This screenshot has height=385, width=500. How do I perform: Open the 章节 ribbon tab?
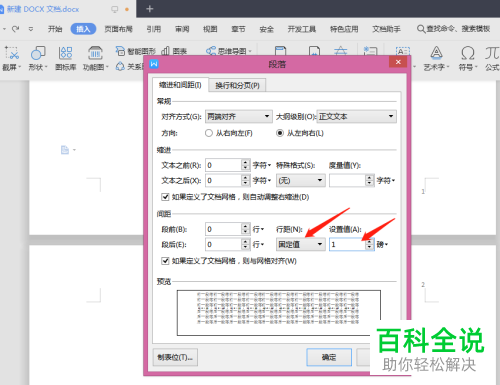click(238, 29)
